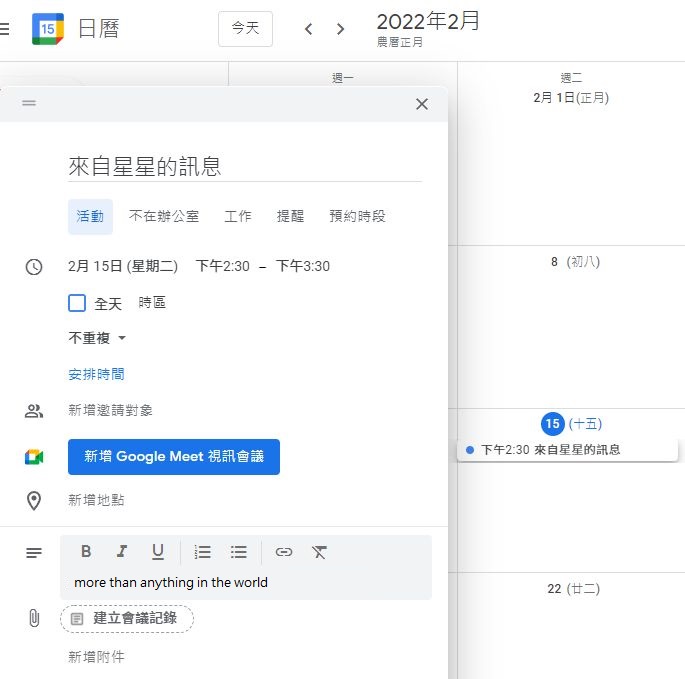Click the meeting notes document icon
Screen dimensions: 685x679
(77, 619)
